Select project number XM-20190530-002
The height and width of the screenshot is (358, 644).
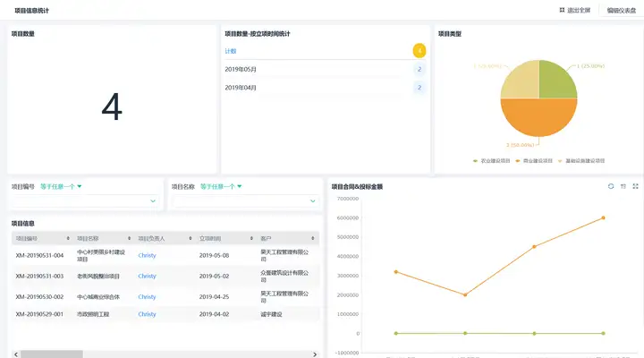[39, 297]
